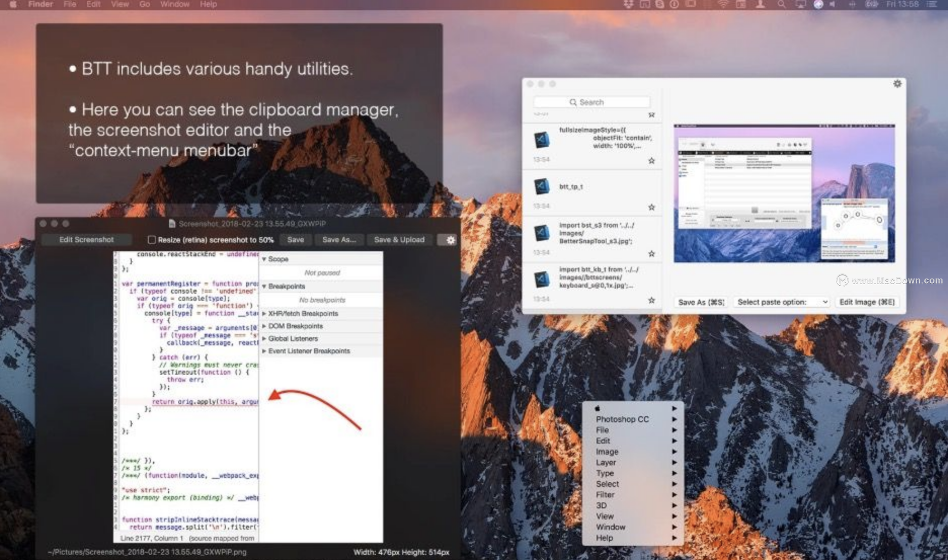This screenshot has width=948, height=560.
Task: Open the Type submenu in context menu
Action: click(633, 473)
